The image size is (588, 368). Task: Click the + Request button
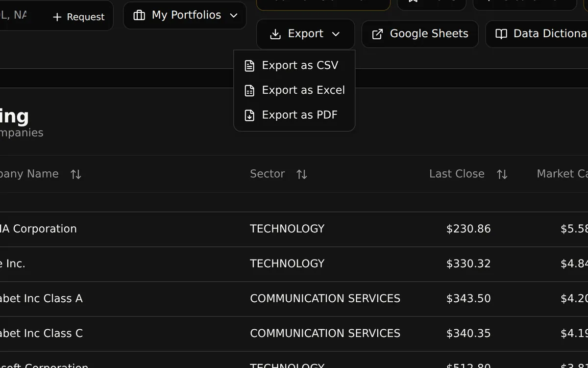(x=78, y=17)
